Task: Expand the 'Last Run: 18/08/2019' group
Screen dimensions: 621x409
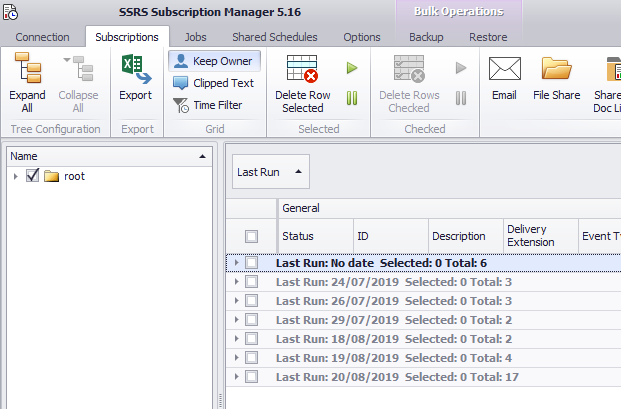Action: pyautogui.click(x=236, y=339)
